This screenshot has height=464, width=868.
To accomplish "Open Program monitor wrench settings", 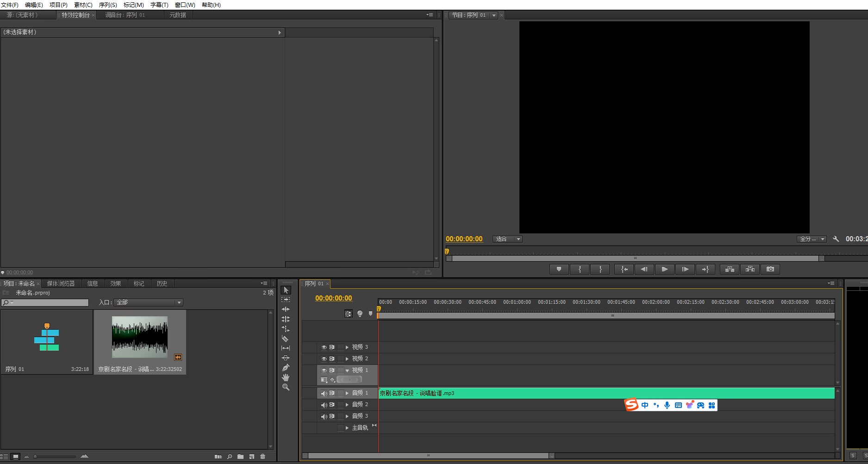I will [x=836, y=239].
